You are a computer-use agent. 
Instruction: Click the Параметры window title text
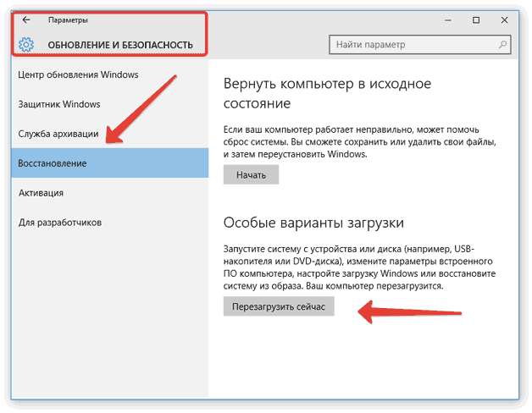68,19
